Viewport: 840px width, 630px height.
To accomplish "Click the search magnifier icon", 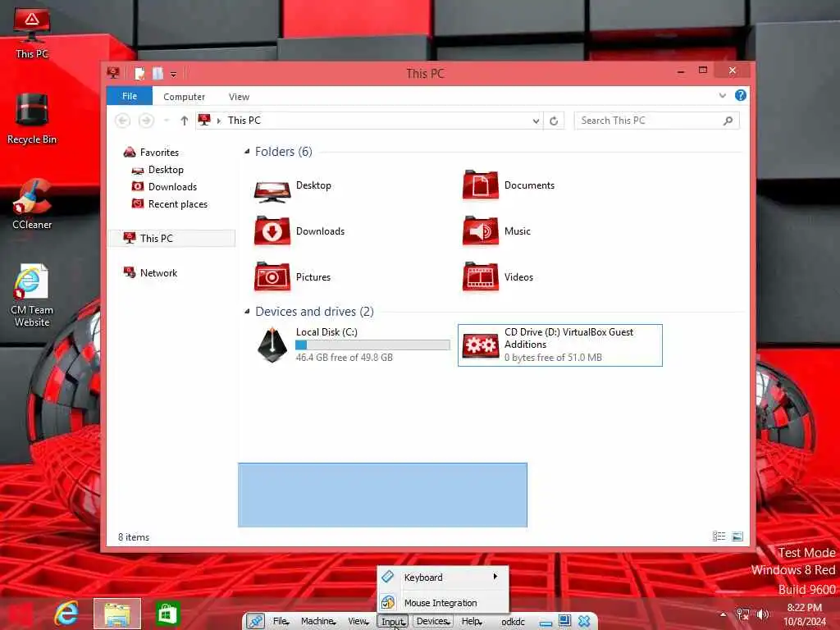I will tap(728, 121).
